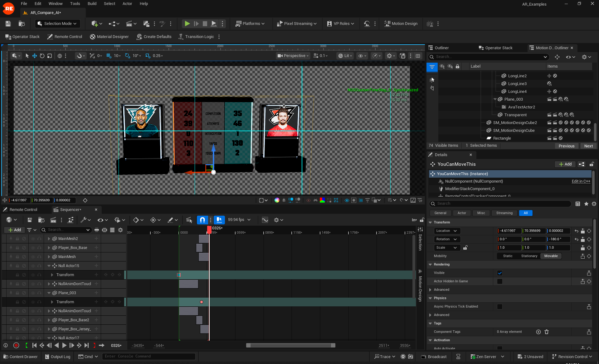This screenshot has height=364, width=599.
Task: Open the Selection Mode dropdown
Action: pyautogui.click(x=57, y=24)
